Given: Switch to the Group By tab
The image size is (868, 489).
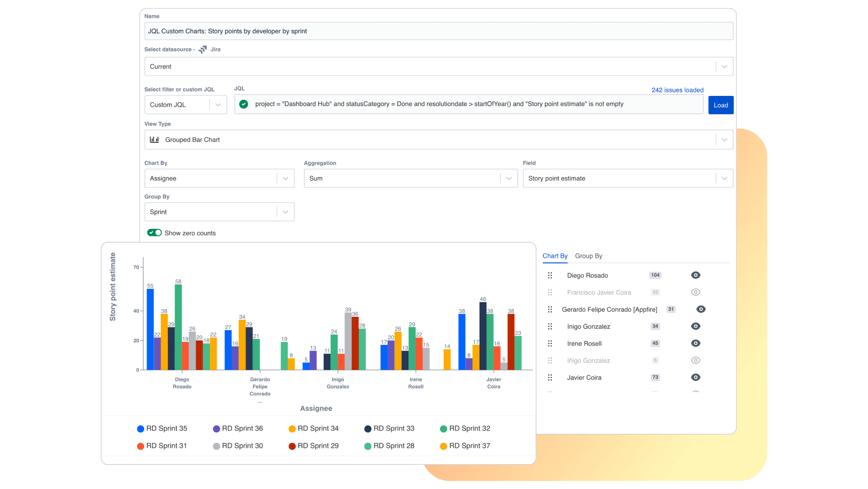Looking at the screenshot, I should coord(588,256).
